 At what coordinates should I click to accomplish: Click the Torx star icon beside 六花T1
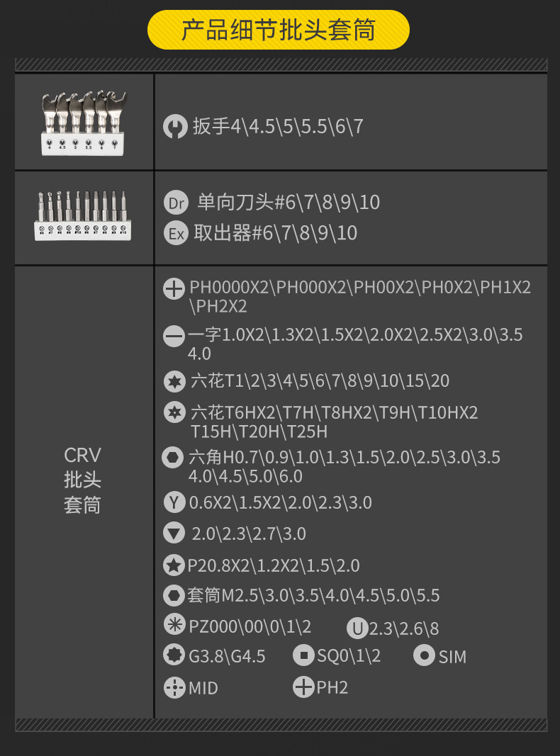(174, 382)
